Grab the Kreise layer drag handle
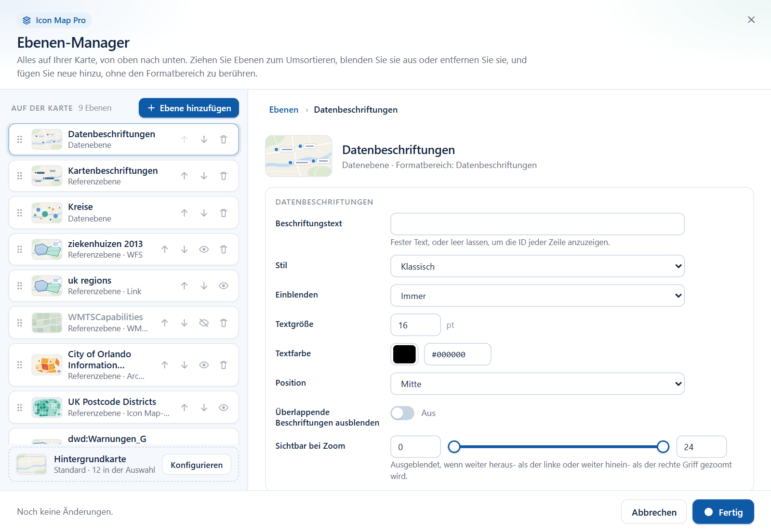Viewport: 771px width, 532px height. pos(20,213)
